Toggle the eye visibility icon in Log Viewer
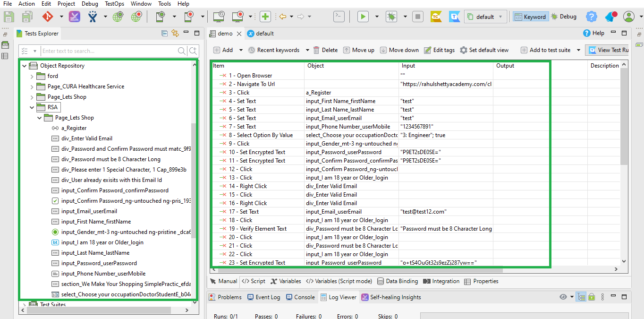The height and width of the screenshot is (319, 644). [563, 297]
